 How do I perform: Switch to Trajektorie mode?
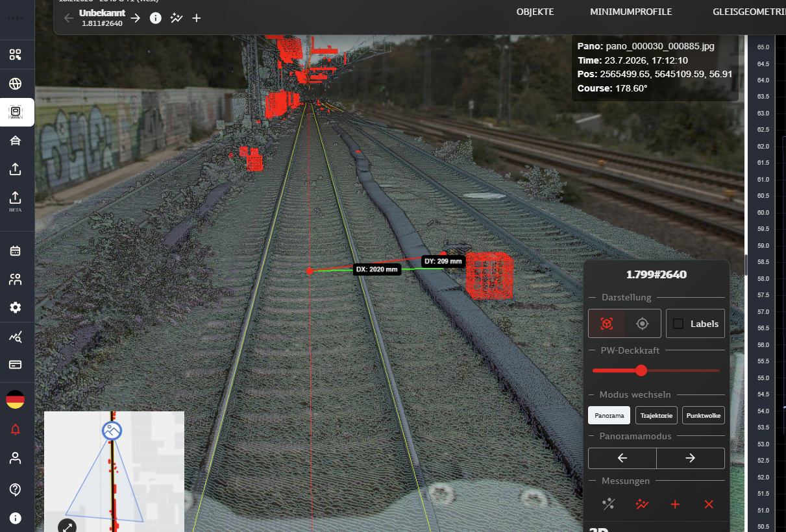(x=656, y=415)
